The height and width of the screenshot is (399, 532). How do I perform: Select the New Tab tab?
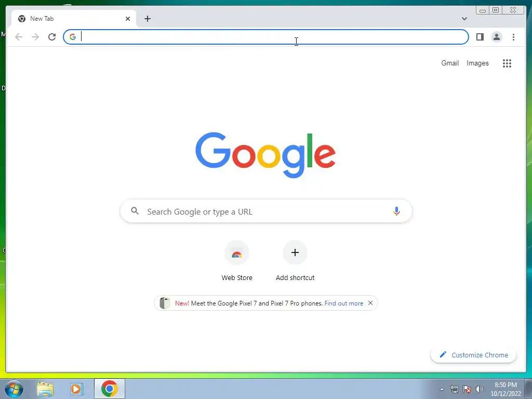74,19
